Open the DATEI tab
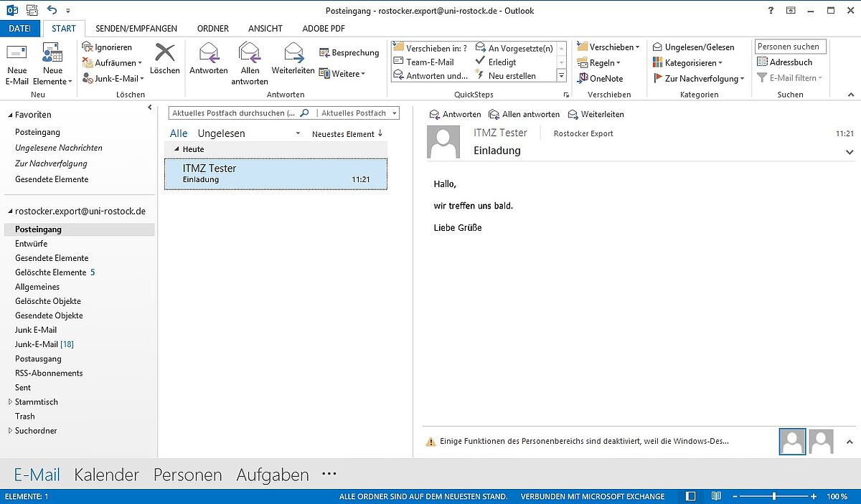 [20, 29]
